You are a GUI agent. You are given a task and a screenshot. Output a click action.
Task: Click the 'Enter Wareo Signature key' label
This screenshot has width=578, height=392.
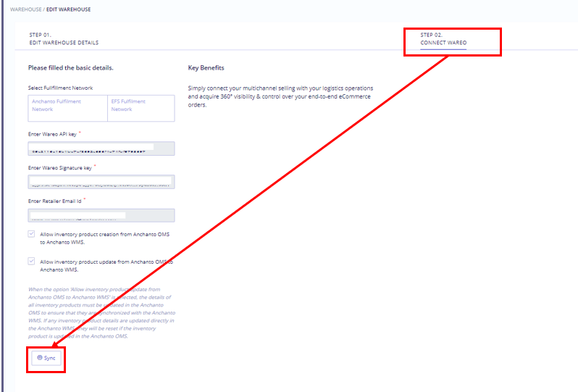(x=59, y=168)
